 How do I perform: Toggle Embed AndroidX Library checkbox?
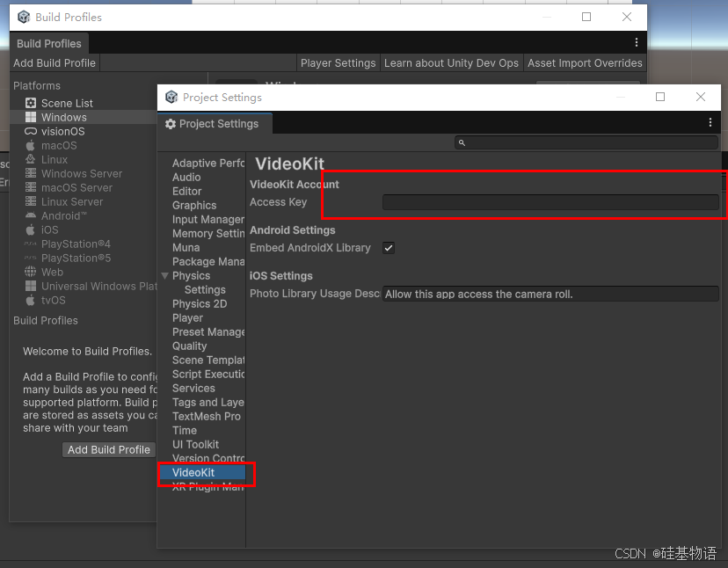389,248
